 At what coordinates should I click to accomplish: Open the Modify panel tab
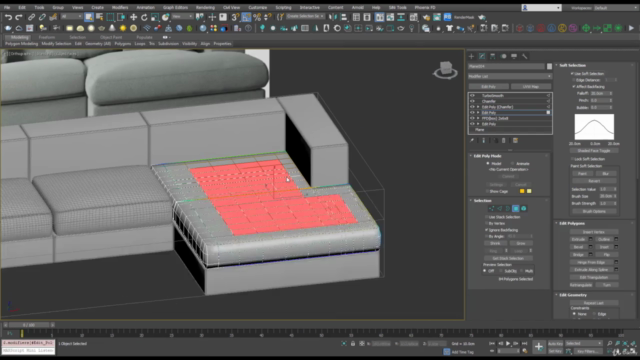tap(482, 56)
